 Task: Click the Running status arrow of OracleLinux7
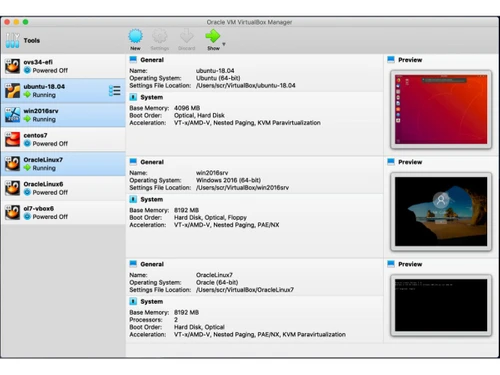point(27,168)
